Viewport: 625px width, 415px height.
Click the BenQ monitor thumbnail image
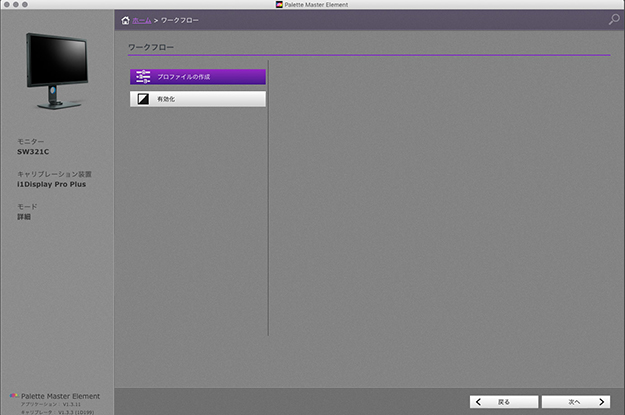point(56,72)
